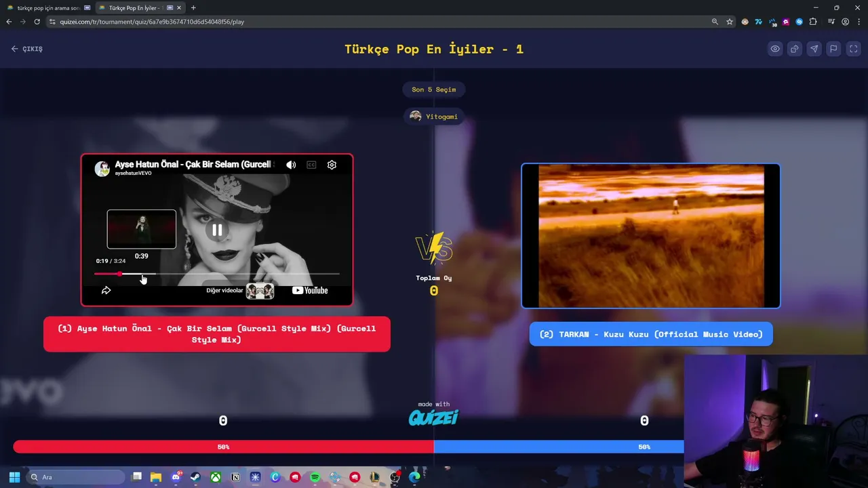
Task: Open 'Diğer videolar' more videos
Action: 240,291
